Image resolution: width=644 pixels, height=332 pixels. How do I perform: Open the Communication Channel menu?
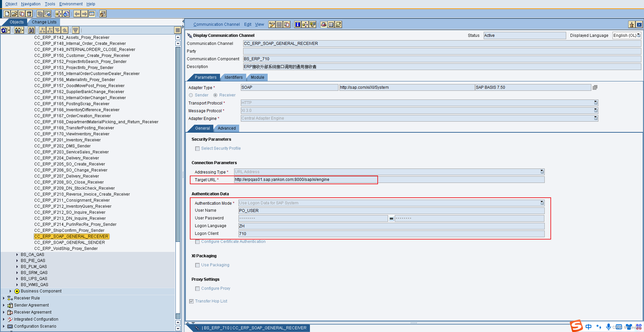216,24
